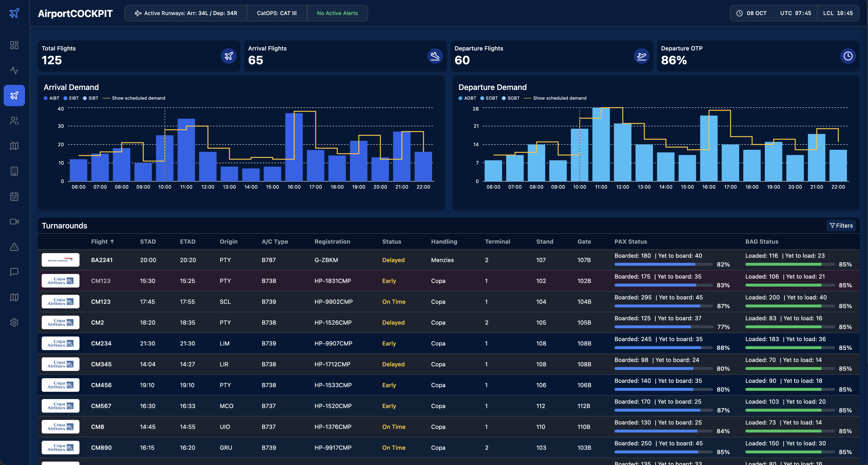868x465 pixels.
Task: Click the activity pulse icon in sidebar
Action: tap(14, 70)
